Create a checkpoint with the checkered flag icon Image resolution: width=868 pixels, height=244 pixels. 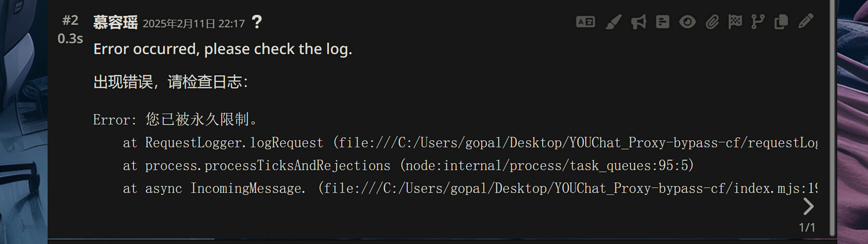click(x=735, y=21)
